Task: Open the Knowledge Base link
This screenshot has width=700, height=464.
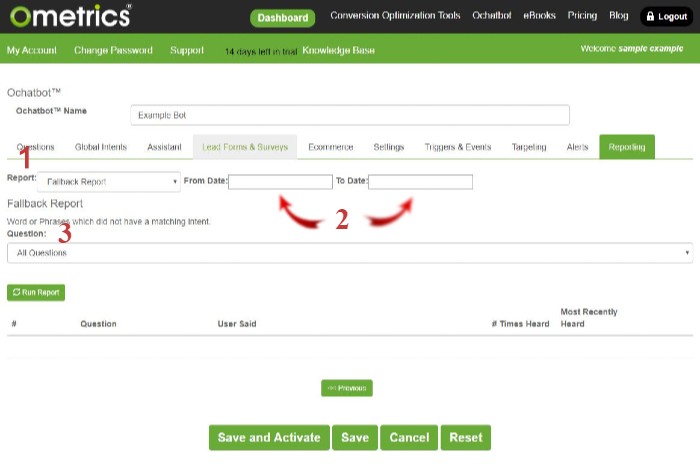Action: 338,50
